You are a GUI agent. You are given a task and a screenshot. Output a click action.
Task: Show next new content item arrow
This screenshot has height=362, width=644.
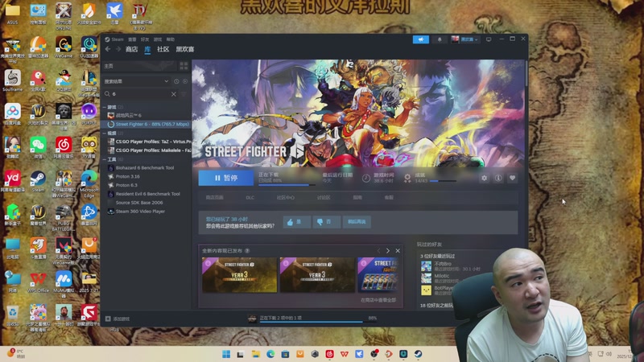click(x=388, y=250)
